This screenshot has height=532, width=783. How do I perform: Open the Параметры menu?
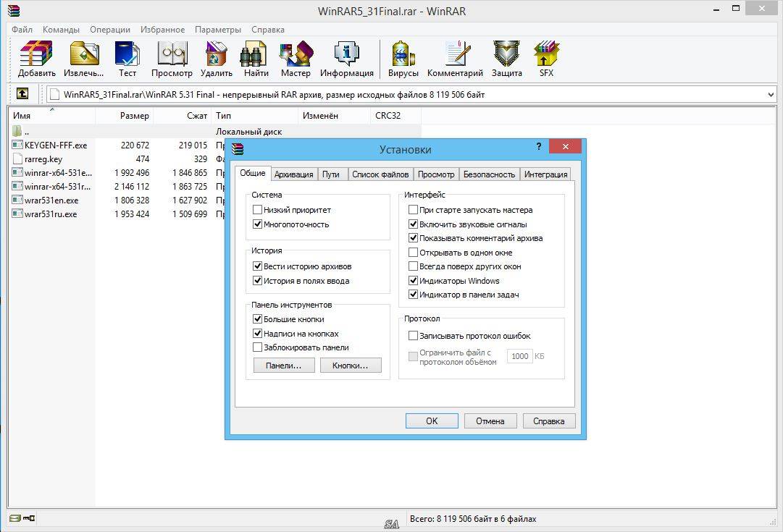coord(217,30)
